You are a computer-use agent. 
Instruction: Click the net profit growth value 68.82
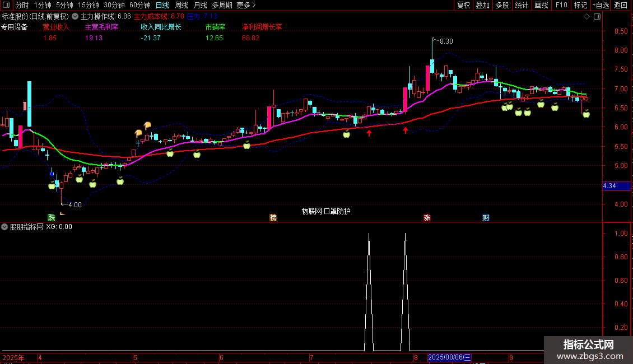[x=251, y=38]
